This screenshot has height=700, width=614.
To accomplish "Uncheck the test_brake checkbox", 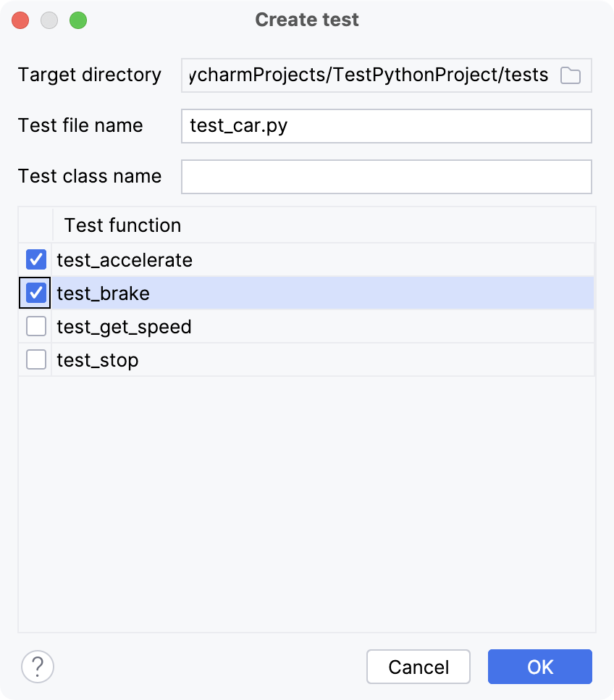I will point(35,293).
